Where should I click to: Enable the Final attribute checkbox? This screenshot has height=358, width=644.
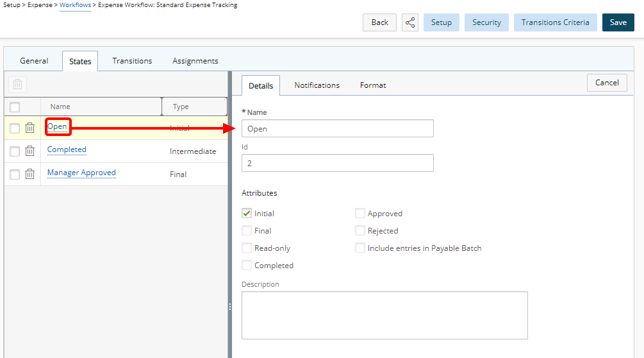click(247, 230)
